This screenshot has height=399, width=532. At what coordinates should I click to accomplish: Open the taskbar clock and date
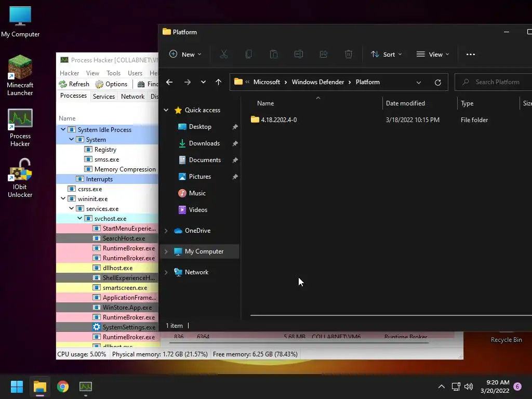point(495,387)
